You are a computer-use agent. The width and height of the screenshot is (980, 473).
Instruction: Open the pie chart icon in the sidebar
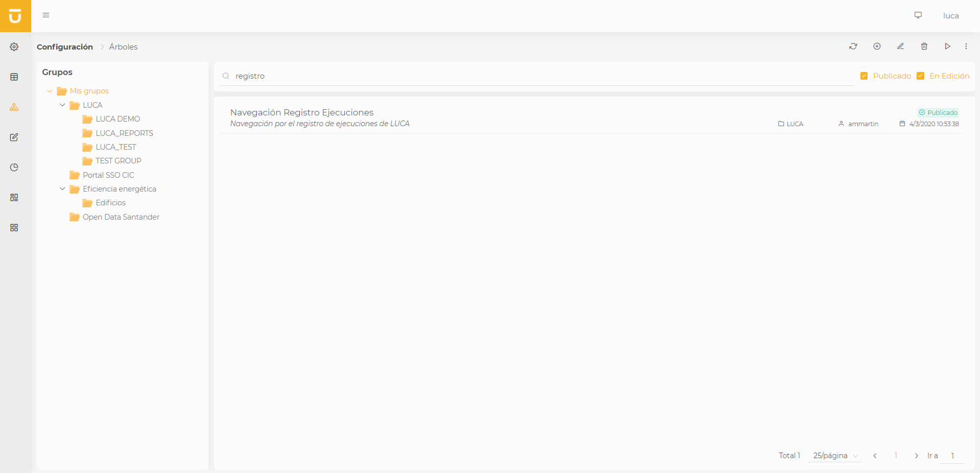[14, 168]
